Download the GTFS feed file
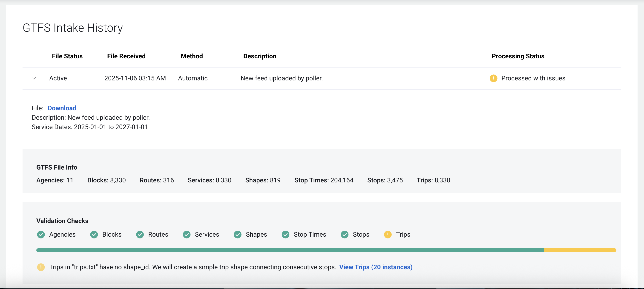 coord(62,108)
